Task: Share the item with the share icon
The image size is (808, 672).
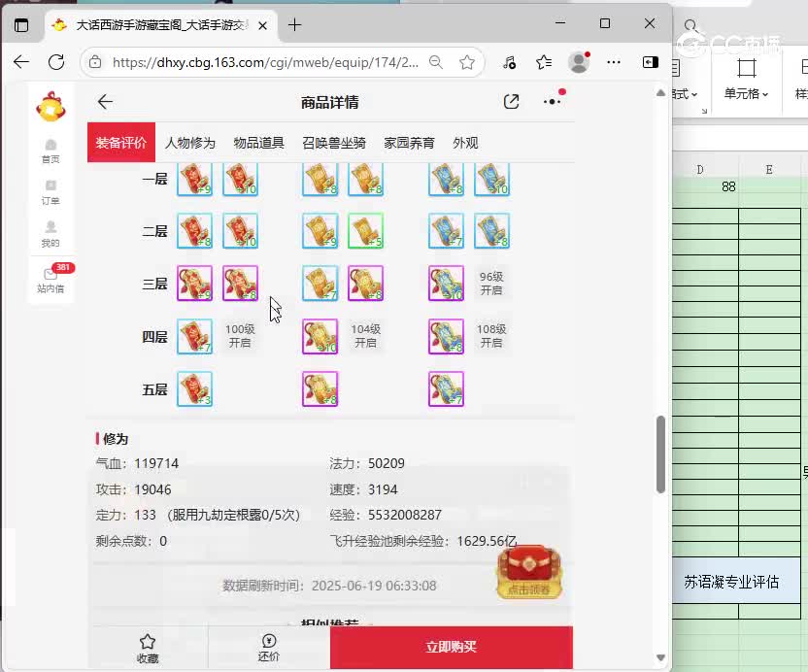Action: click(511, 102)
